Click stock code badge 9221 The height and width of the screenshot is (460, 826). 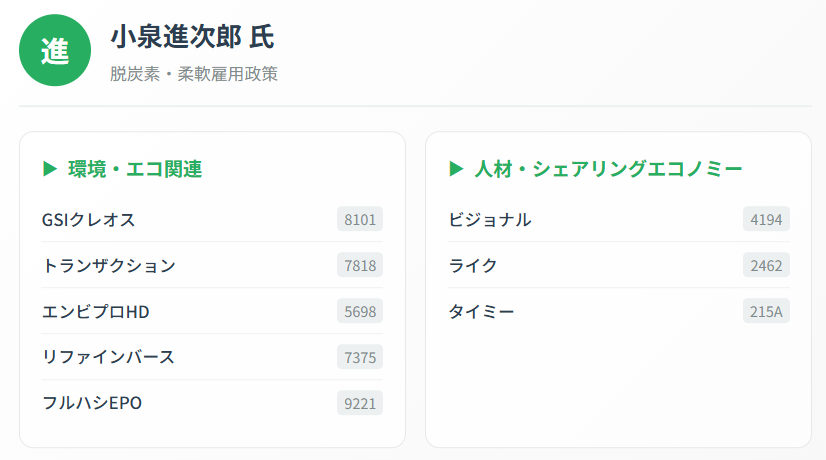tap(360, 403)
